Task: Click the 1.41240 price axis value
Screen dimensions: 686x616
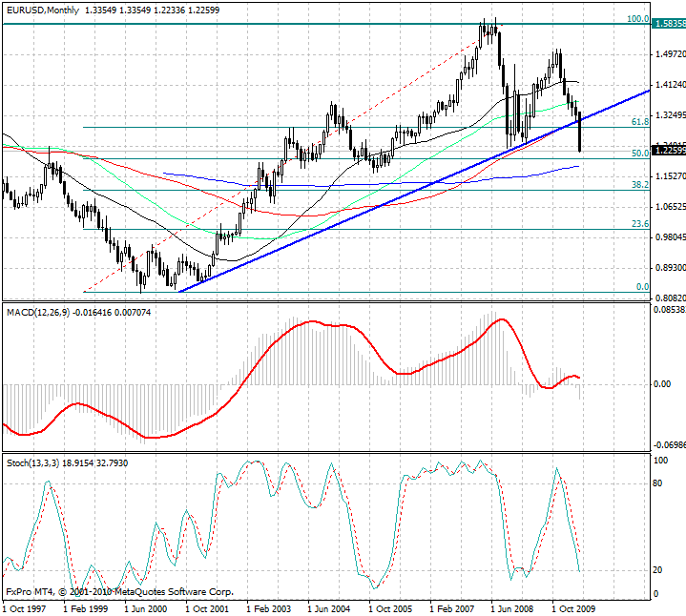Action: [x=669, y=85]
